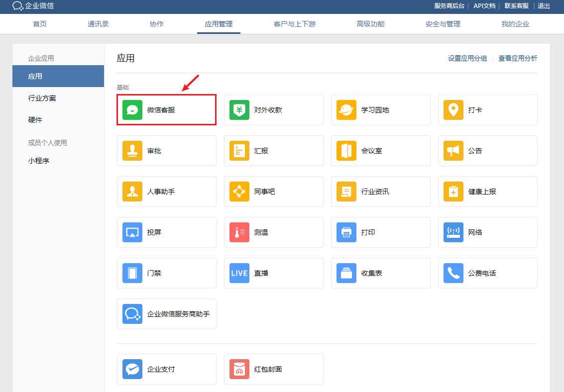Viewport: 564px width, 392px height.
Task: Click the 学习园地 label text
Action: click(x=375, y=110)
